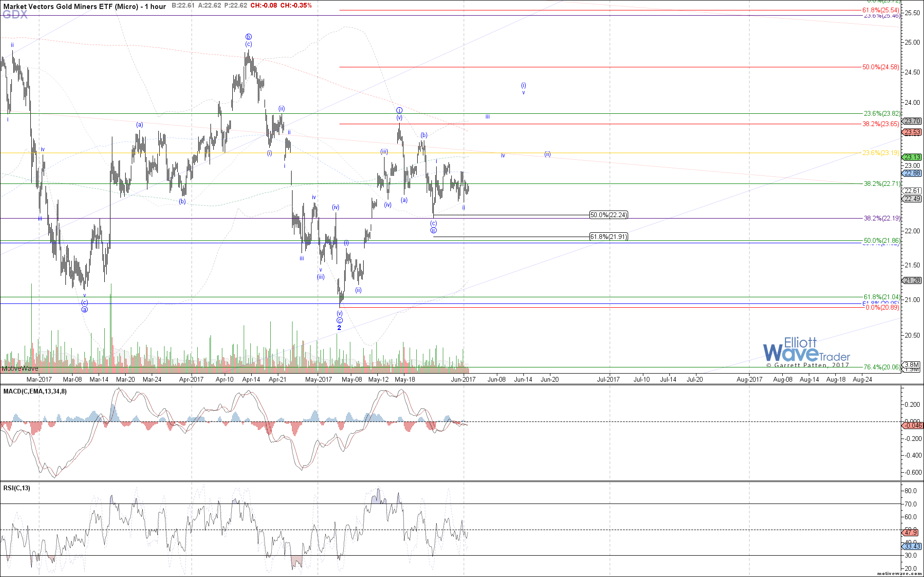The width and height of the screenshot is (924, 577).
Task: Click the Apr-2017 date on the time axis
Action: (191, 379)
